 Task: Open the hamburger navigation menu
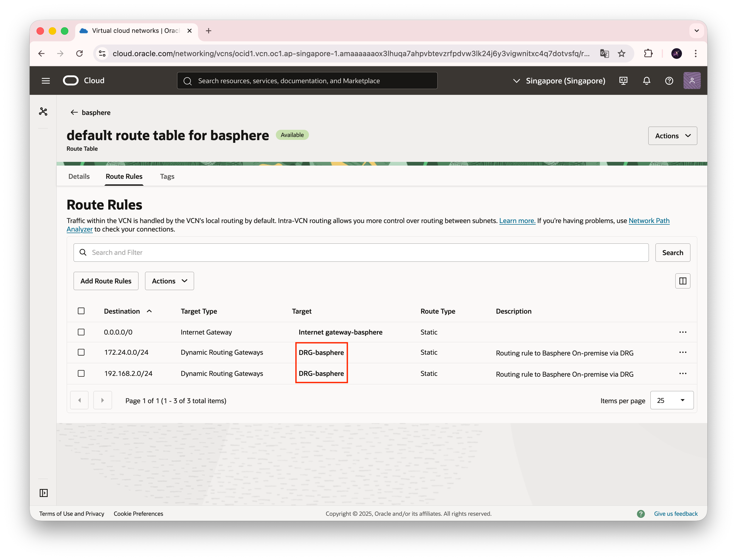[46, 81]
